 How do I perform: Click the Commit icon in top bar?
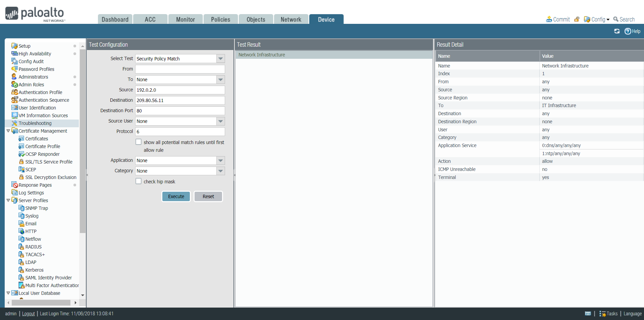(x=549, y=19)
